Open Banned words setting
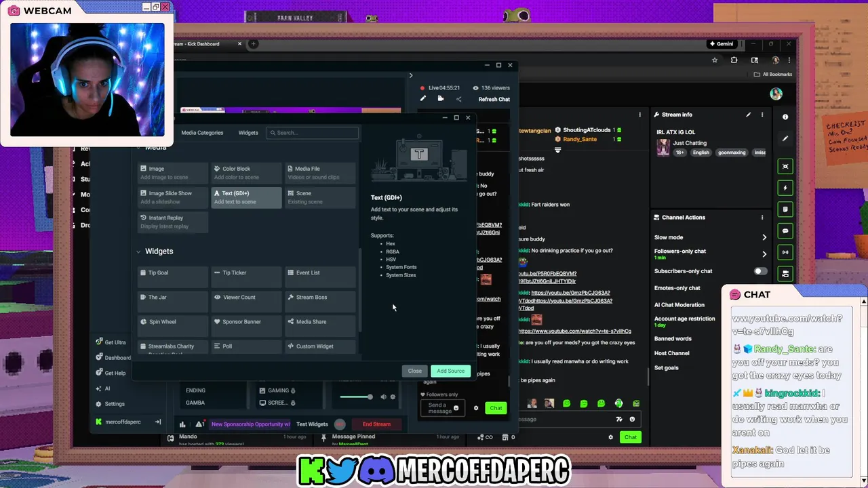Image resolution: width=868 pixels, height=488 pixels. tap(673, 339)
